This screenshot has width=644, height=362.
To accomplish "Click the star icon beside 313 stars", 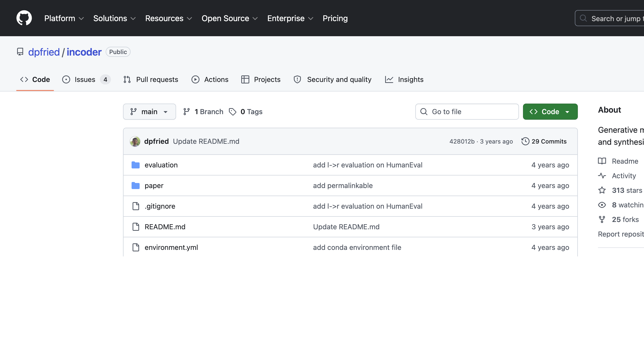I will (x=602, y=190).
